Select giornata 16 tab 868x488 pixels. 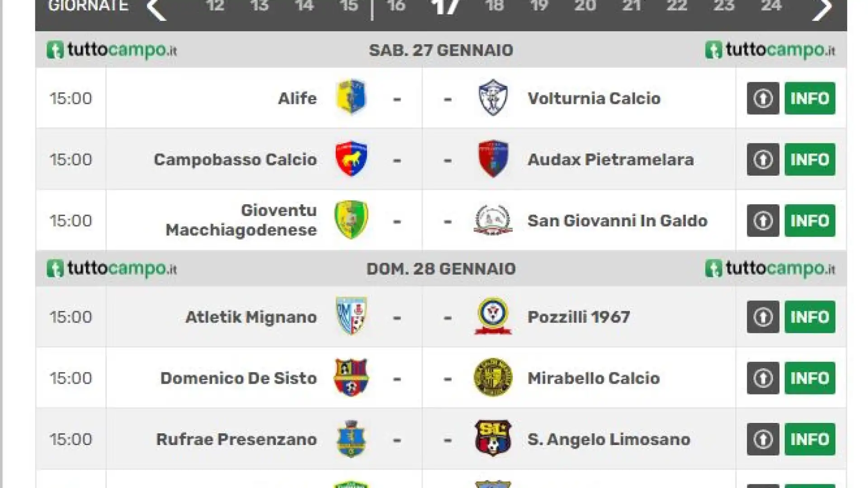396,6
